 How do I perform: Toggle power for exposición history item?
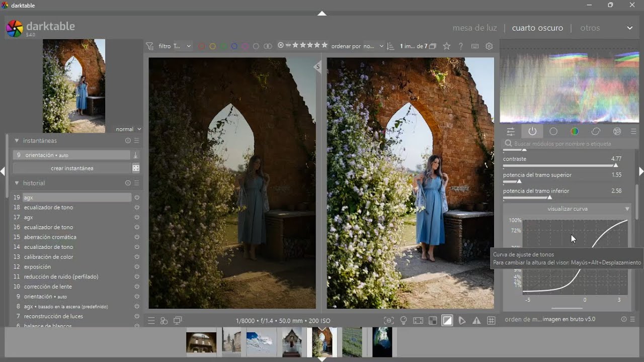click(x=137, y=267)
